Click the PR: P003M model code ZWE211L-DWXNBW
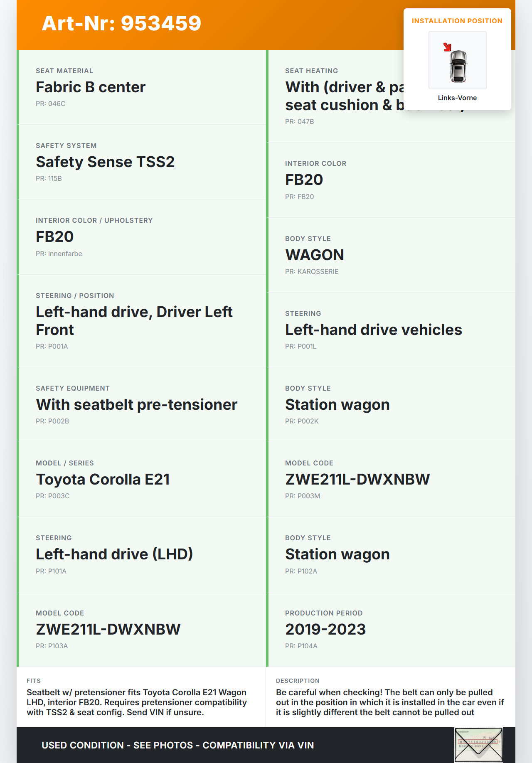532x763 pixels. click(357, 480)
